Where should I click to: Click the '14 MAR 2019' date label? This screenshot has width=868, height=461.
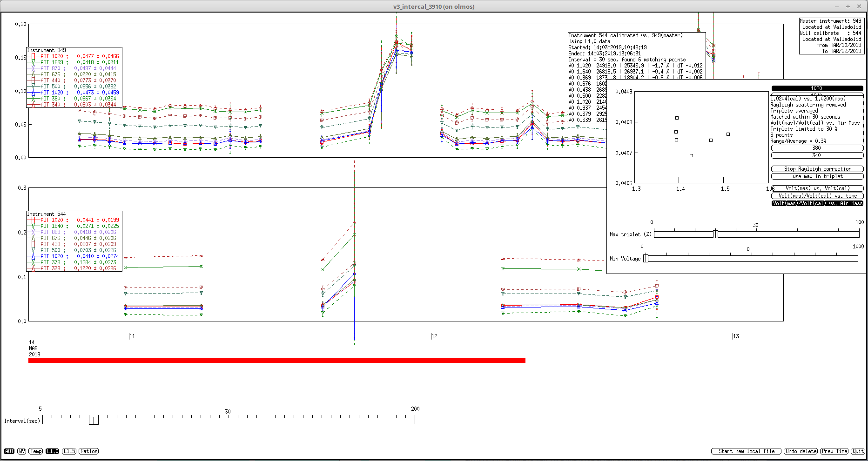(x=34, y=348)
